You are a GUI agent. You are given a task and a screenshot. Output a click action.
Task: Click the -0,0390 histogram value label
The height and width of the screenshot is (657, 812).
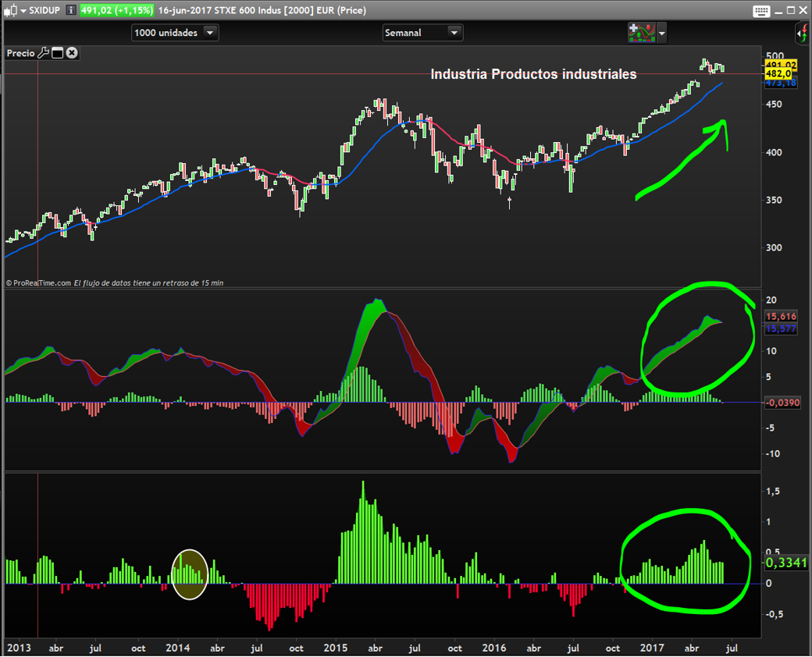[782, 403]
